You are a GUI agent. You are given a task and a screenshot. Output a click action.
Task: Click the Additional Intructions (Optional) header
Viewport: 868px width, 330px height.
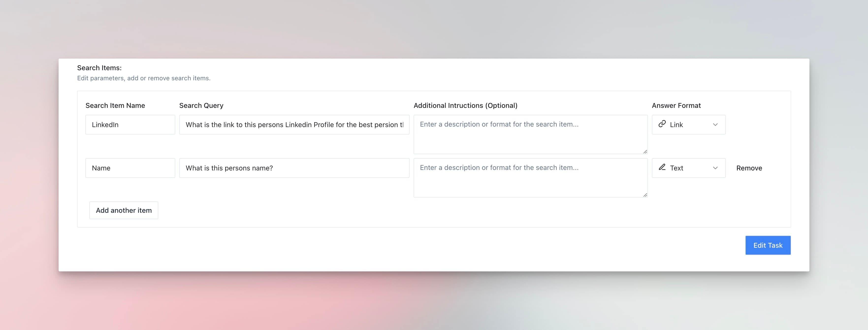pyautogui.click(x=465, y=105)
